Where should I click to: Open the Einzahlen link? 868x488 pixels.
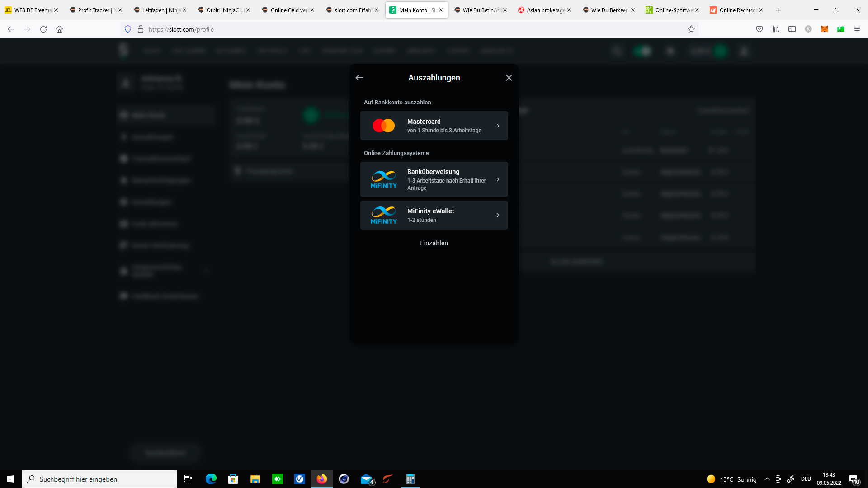point(434,243)
